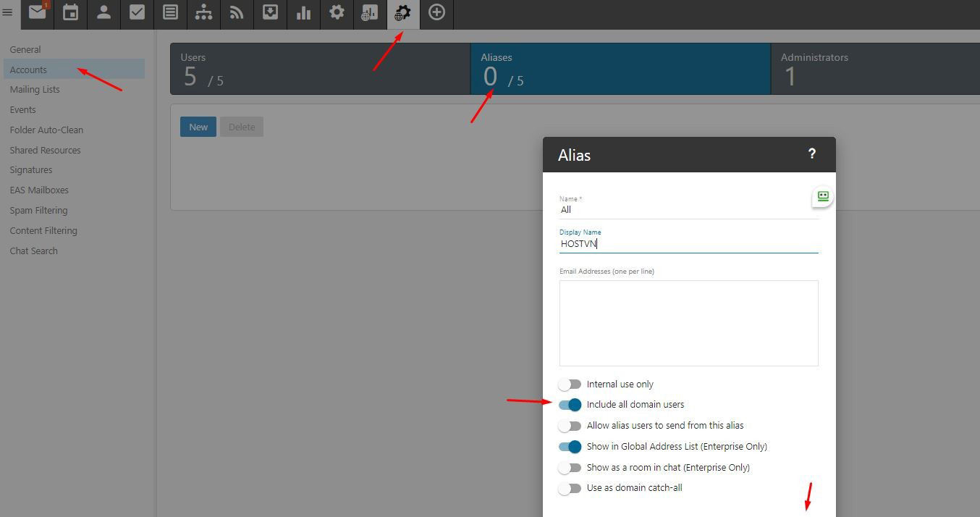Click the New button
Viewport: 980px width, 517px height.
(198, 127)
